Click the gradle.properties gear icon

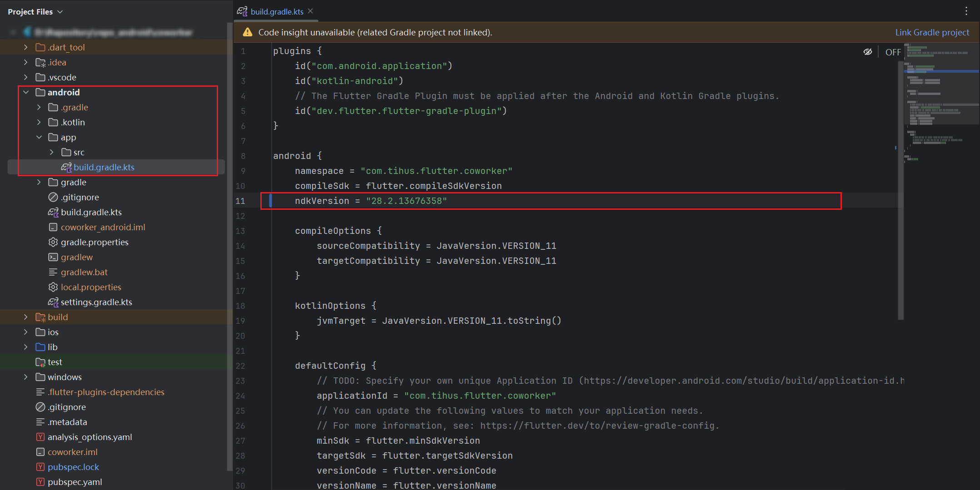[53, 242]
